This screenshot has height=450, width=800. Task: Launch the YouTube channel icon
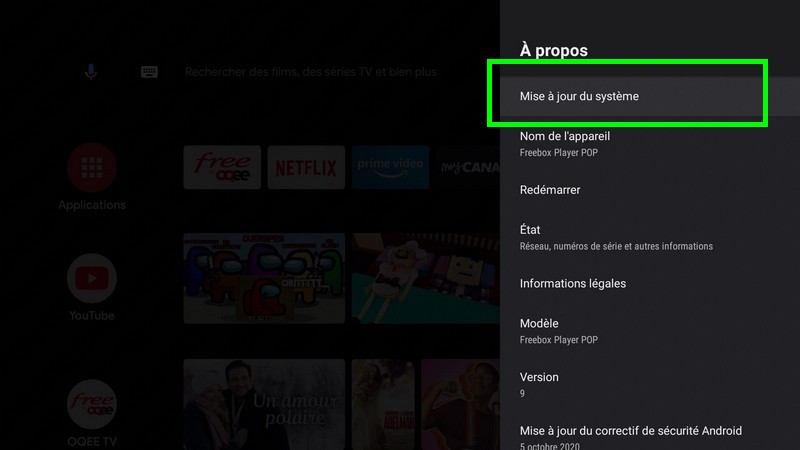click(92, 278)
